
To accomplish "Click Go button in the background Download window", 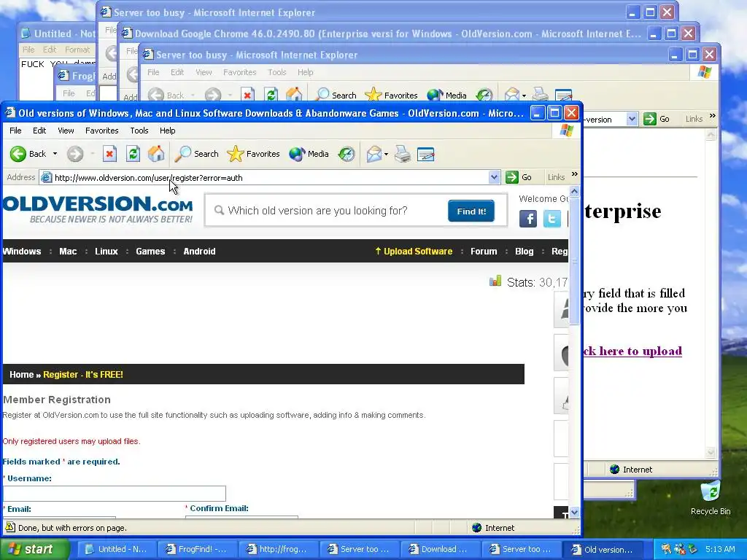I will click(x=657, y=119).
